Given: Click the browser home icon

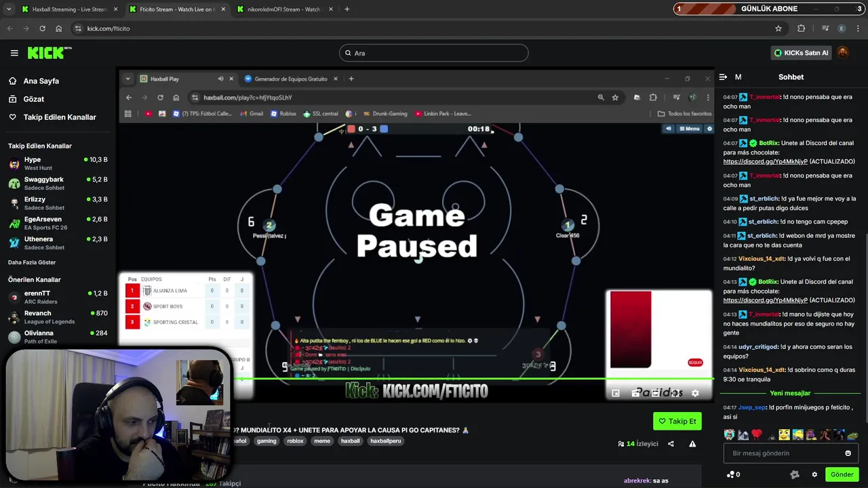Looking at the screenshot, I should click(58, 28).
